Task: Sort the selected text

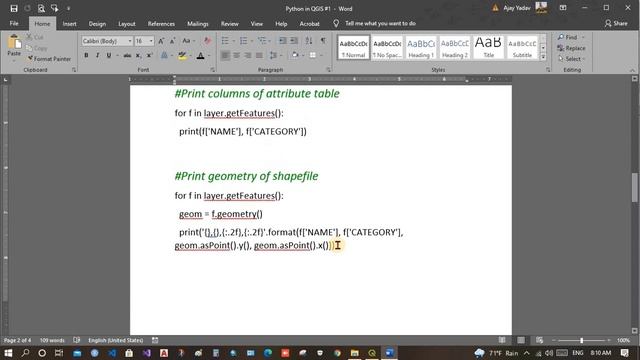Action: click(309, 41)
